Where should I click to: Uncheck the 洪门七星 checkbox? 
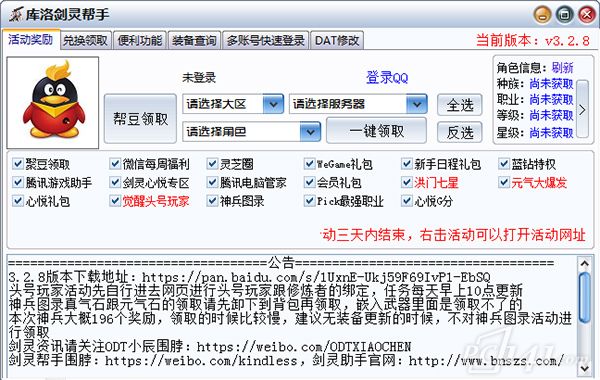(406, 183)
